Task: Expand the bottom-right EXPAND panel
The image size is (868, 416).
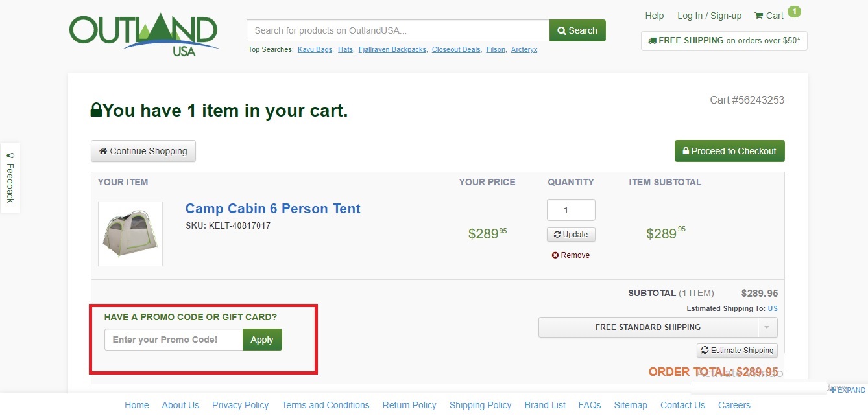Action: 848,390
